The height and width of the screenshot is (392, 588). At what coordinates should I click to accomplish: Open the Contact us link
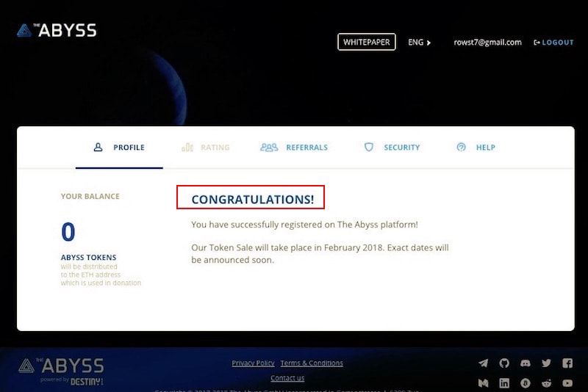coord(287,378)
